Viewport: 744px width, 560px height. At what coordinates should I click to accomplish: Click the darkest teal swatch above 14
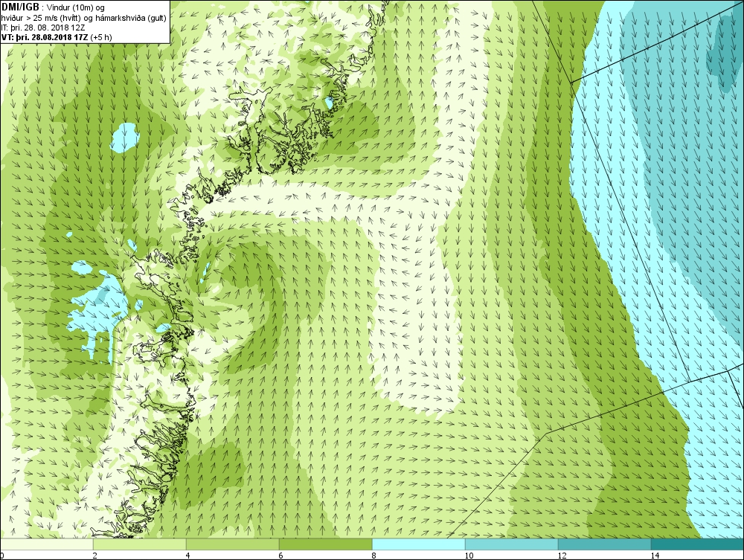coord(698,544)
